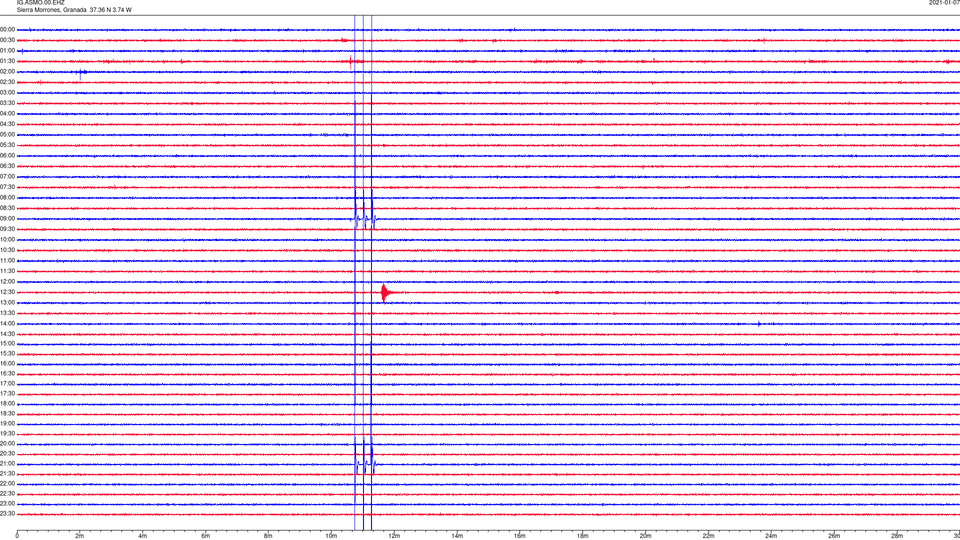Screen dimensions: 960x540
Task: Click the station code IG.ASMO.00.EHZ header
Action: tap(40, 3)
